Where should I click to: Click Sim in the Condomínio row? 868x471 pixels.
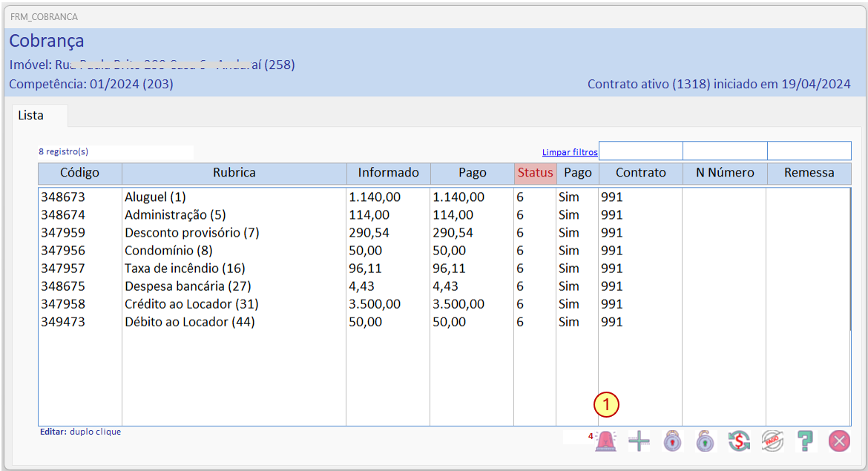pyautogui.click(x=568, y=250)
